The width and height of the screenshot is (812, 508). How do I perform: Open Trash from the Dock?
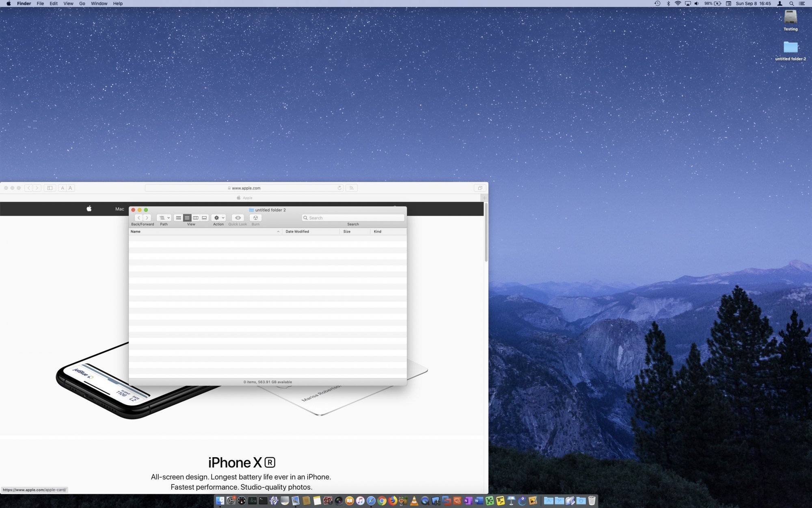point(592,501)
